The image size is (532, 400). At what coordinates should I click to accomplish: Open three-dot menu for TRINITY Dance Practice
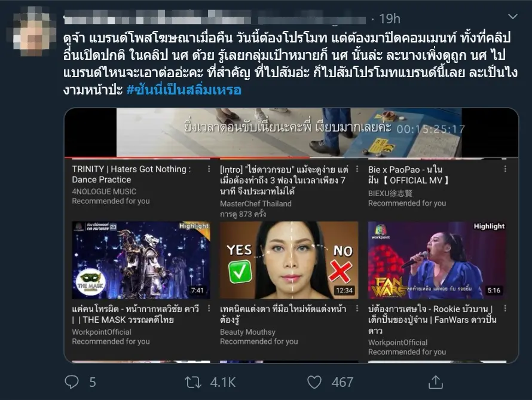(x=209, y=169)
